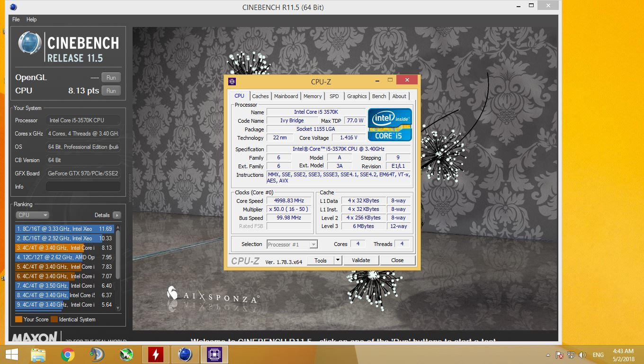Open the Graphics tab in CPU-Z
Viewport: 644px width, 364px height.
(x=357, y=96)
